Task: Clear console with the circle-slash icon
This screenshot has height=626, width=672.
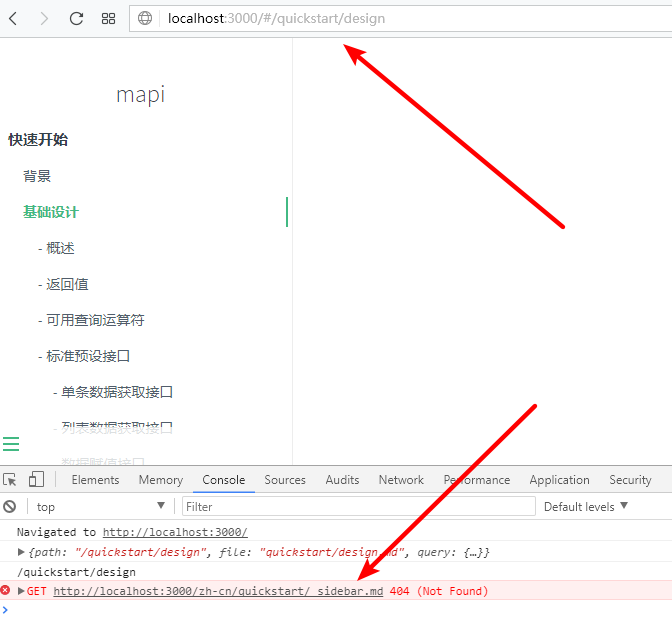Action: tap(9, 506)
